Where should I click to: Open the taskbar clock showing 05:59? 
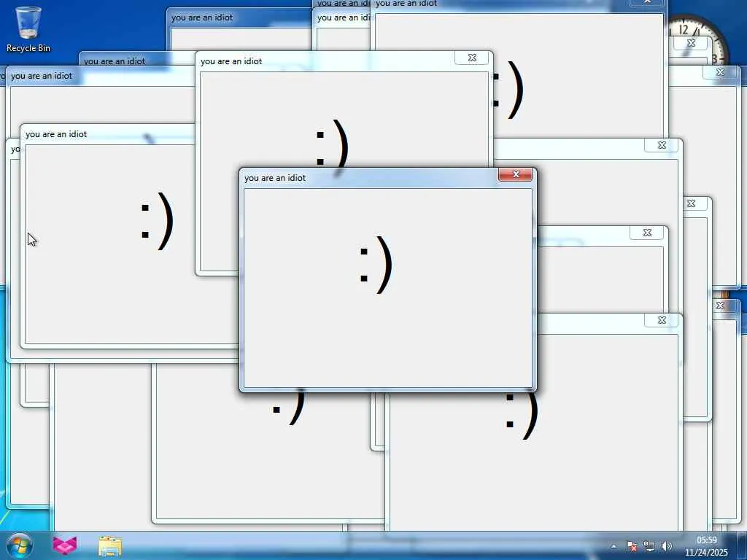click(x=706, y=546)
